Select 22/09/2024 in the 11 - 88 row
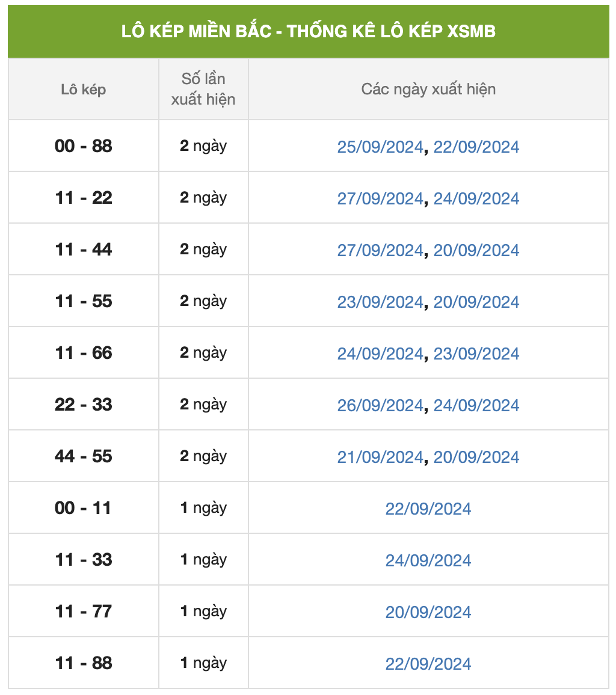The height and width of the screenshot is (695, 616). (428, 664)
